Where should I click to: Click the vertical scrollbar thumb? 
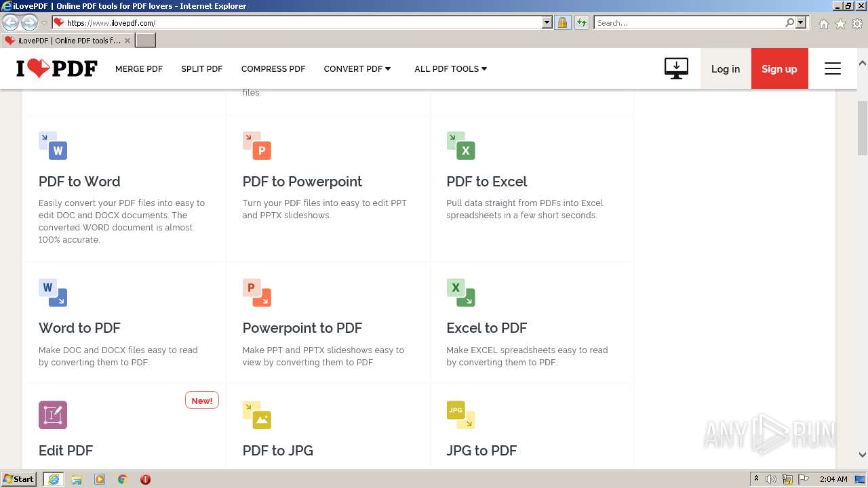(863, 127)
